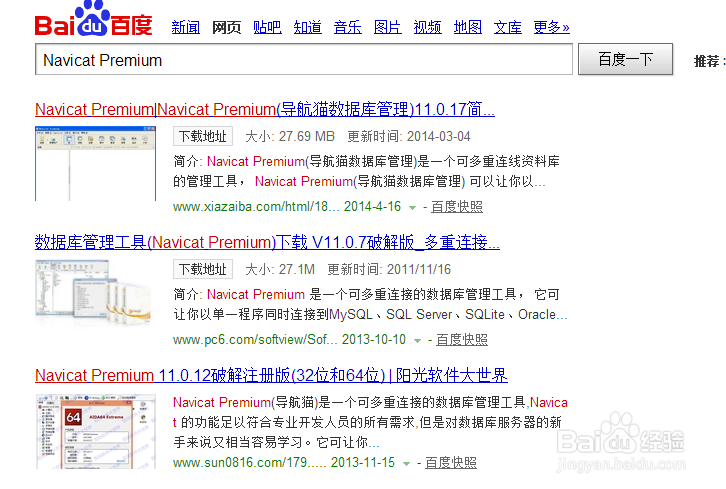Open the 地图 map tab

(468, 27)
